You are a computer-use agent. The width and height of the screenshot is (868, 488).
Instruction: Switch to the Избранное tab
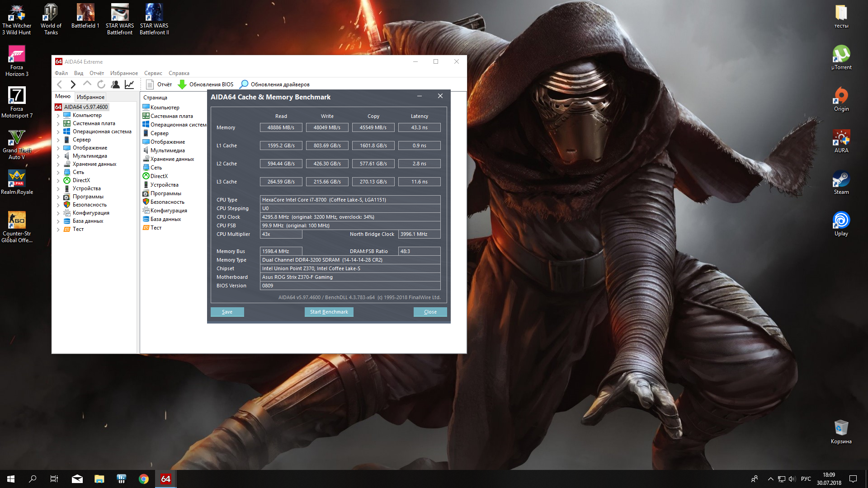90,97
